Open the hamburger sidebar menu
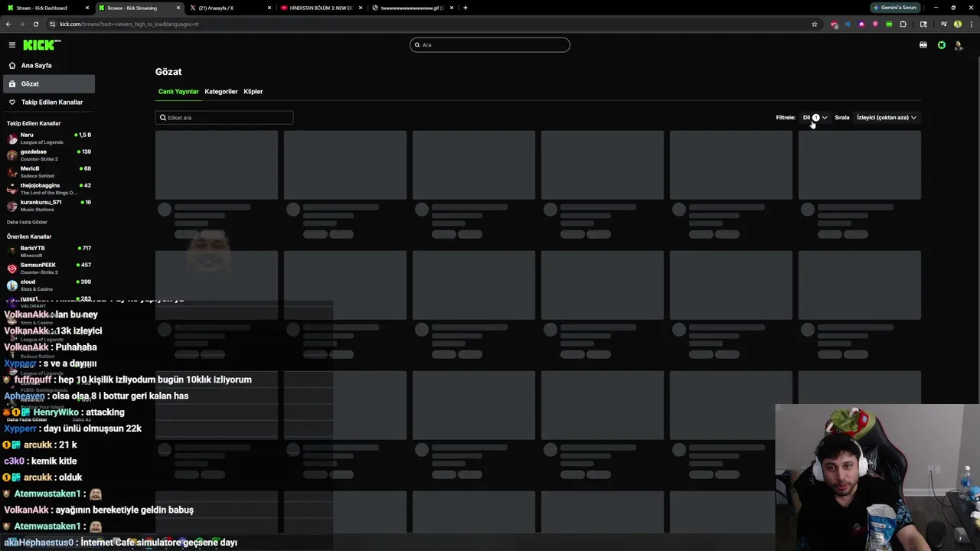Image resolution: width=980 pixels, height=551 pixels. (11, 45)
